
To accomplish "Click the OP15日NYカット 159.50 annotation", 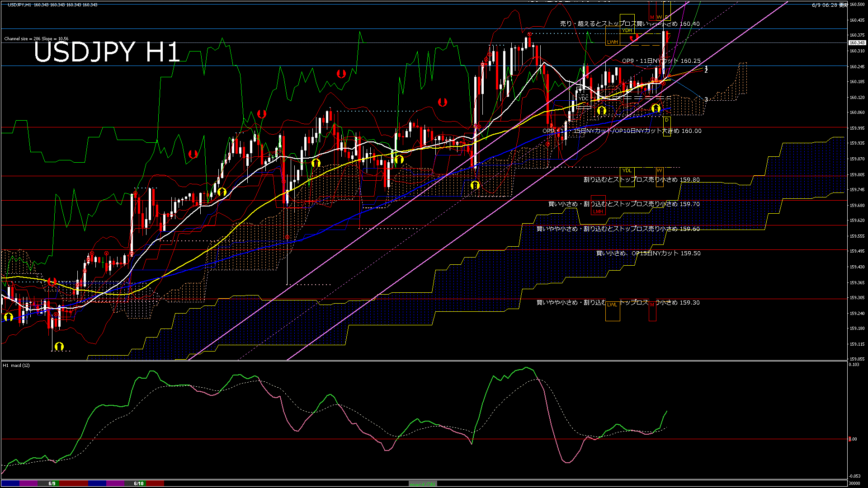I will (648, 253).
